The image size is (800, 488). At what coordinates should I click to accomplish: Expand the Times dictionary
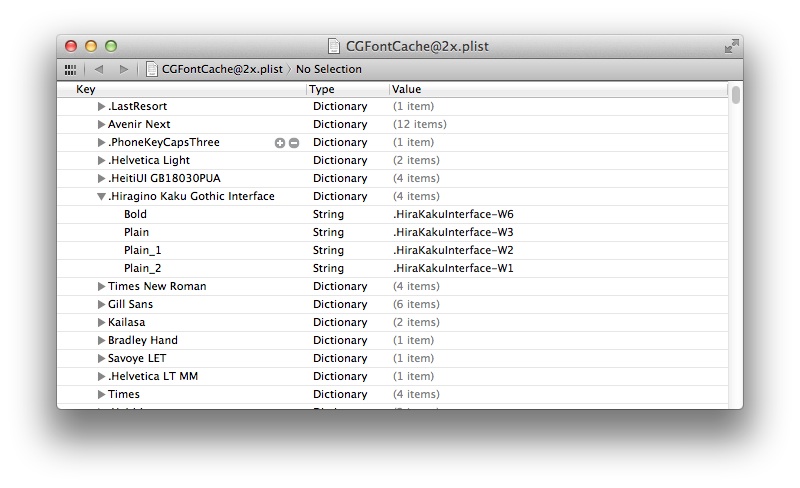[101, 394]
